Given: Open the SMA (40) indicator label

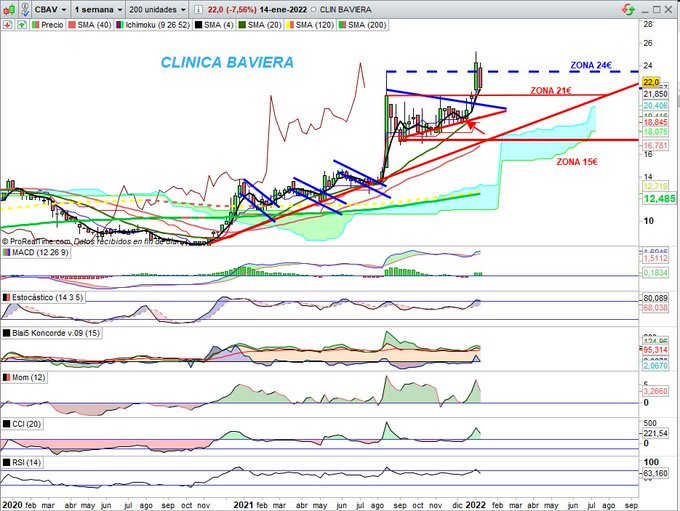Looking at the screenshot, I should click(x=90, y=25).
